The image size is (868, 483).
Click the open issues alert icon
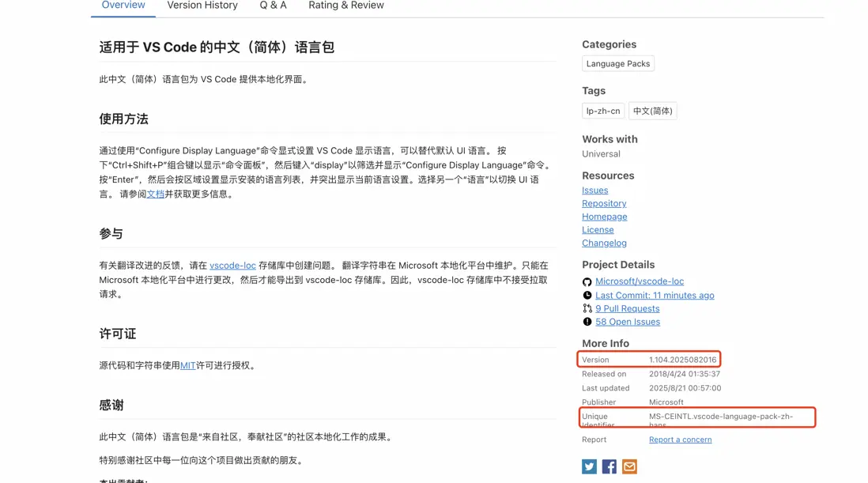pos(587,322)
